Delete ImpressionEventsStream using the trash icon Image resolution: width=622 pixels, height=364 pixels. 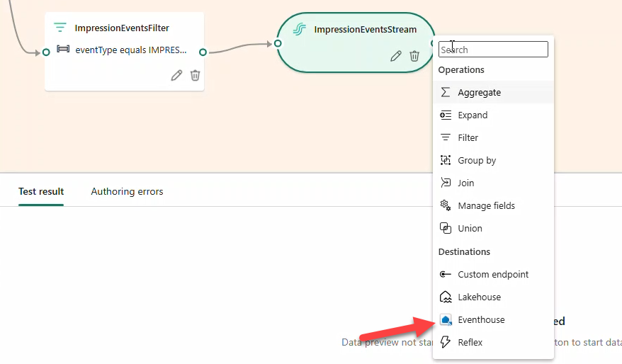tap(414, 56)
